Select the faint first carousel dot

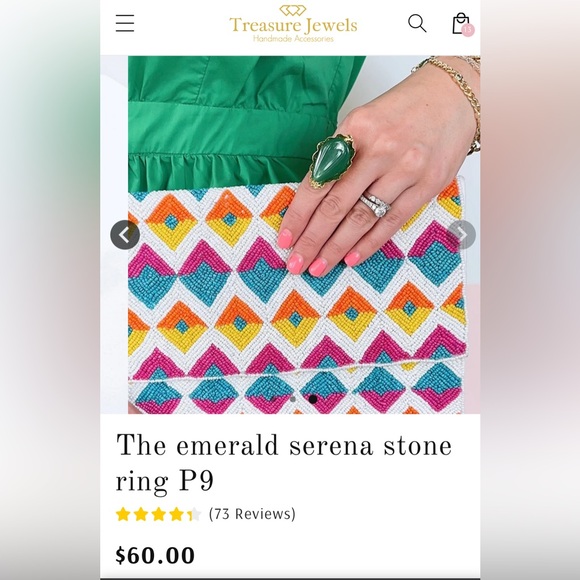274,399
